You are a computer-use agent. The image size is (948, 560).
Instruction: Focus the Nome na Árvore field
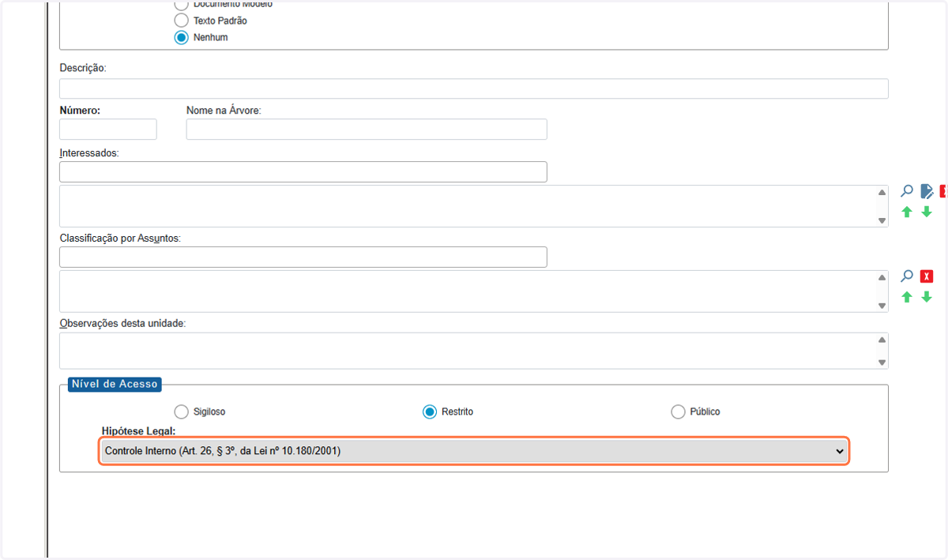(x=367, y=130)
